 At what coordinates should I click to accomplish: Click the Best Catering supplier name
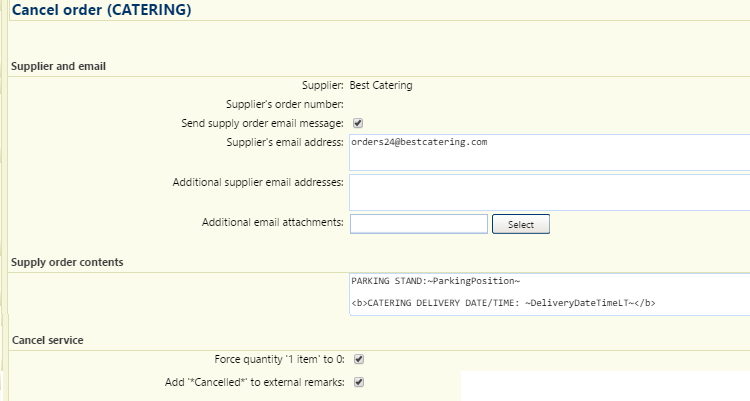[381, 86]
